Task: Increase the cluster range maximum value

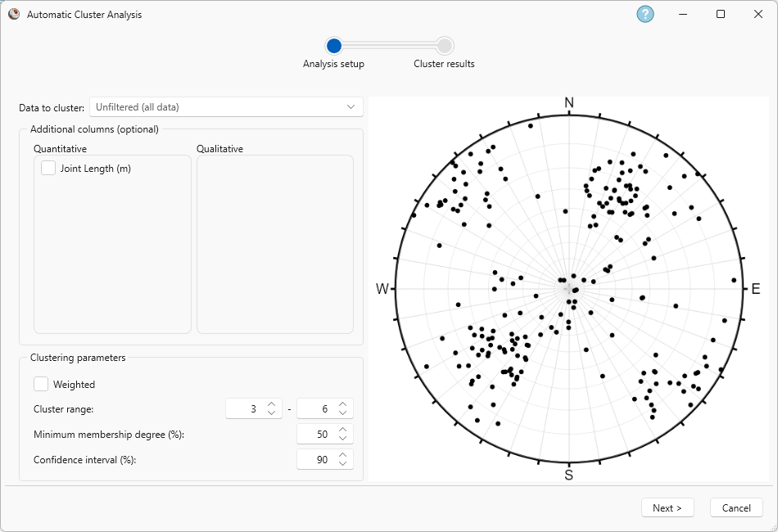Action: pos(343,404)
